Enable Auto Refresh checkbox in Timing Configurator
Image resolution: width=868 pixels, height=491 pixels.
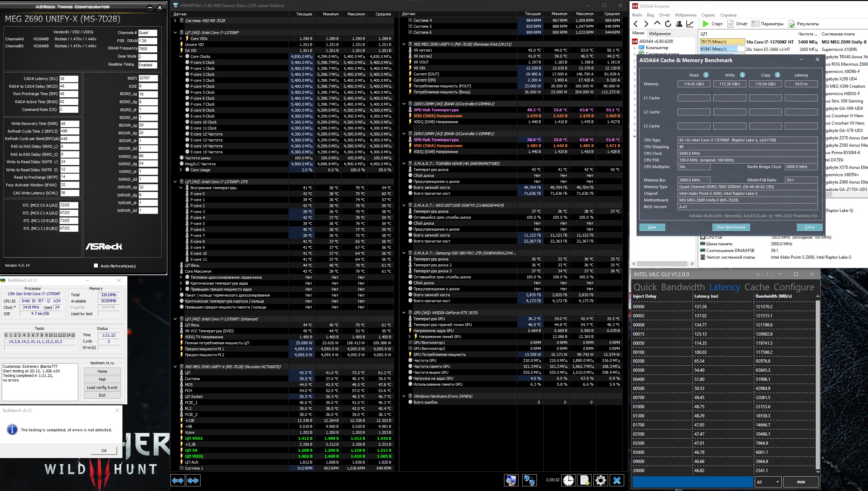(x=96, y=266)
